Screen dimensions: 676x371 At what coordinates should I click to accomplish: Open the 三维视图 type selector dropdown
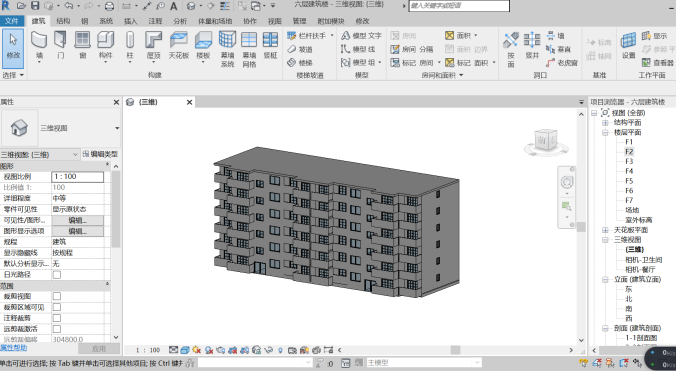tap(117, 128)
